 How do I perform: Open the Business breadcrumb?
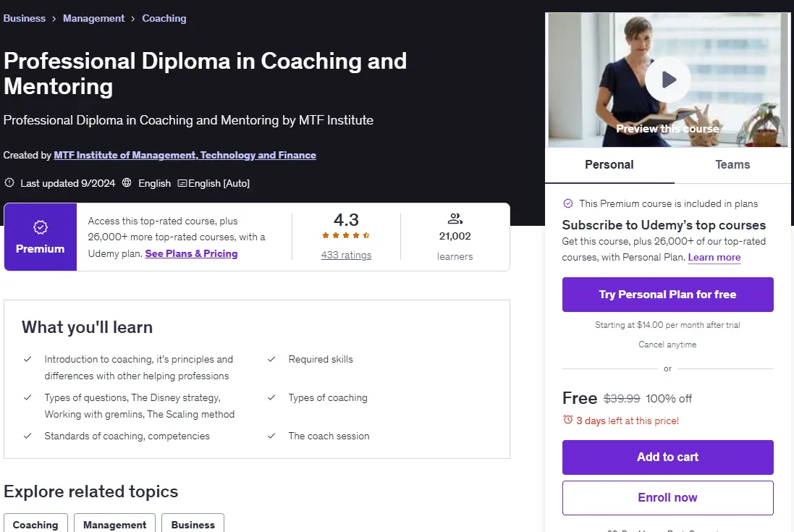point(25,18)
